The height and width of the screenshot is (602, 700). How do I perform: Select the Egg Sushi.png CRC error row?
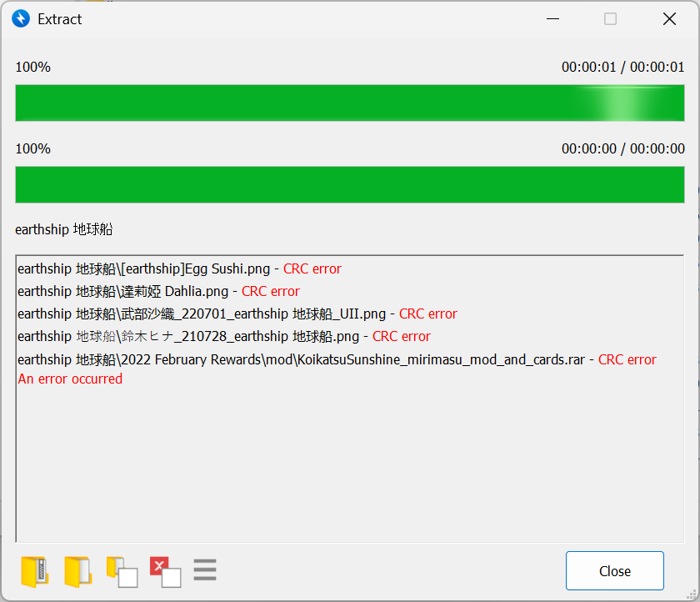pyautogui.click(x=179, y=268)
